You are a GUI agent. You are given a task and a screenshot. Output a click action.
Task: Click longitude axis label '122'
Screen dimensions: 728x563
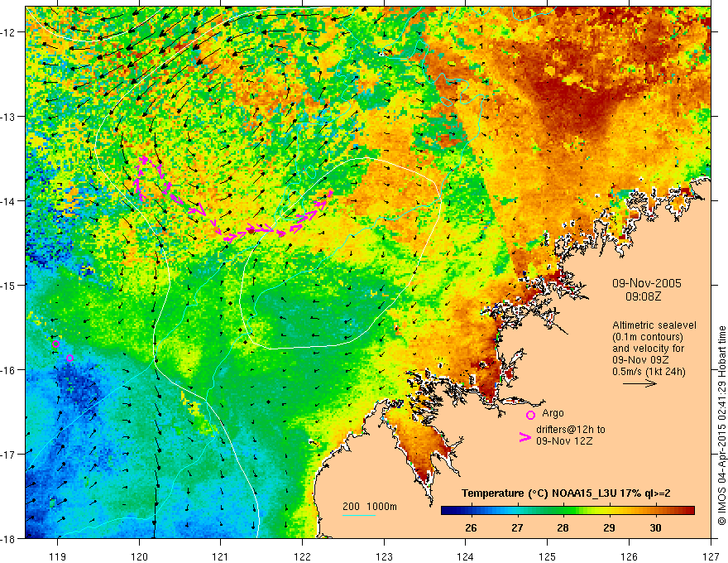tap(302, 556)
